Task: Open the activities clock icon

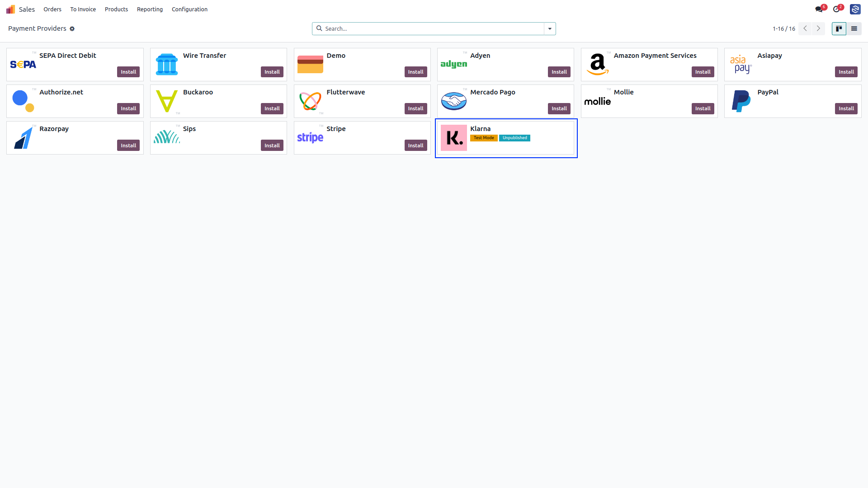Action: click(836, 9)
